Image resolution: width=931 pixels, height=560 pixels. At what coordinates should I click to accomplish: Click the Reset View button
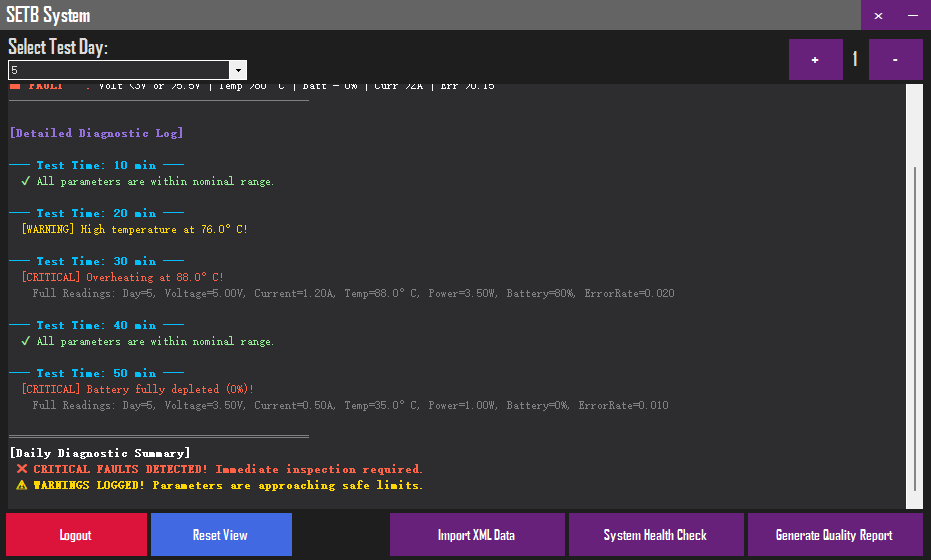[221, 534]
